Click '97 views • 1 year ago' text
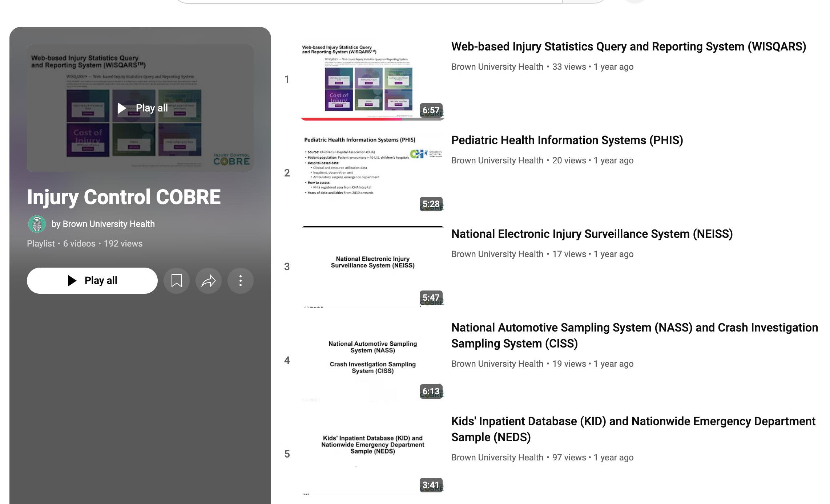The image size is (830, 504). (x=593, y=458)
